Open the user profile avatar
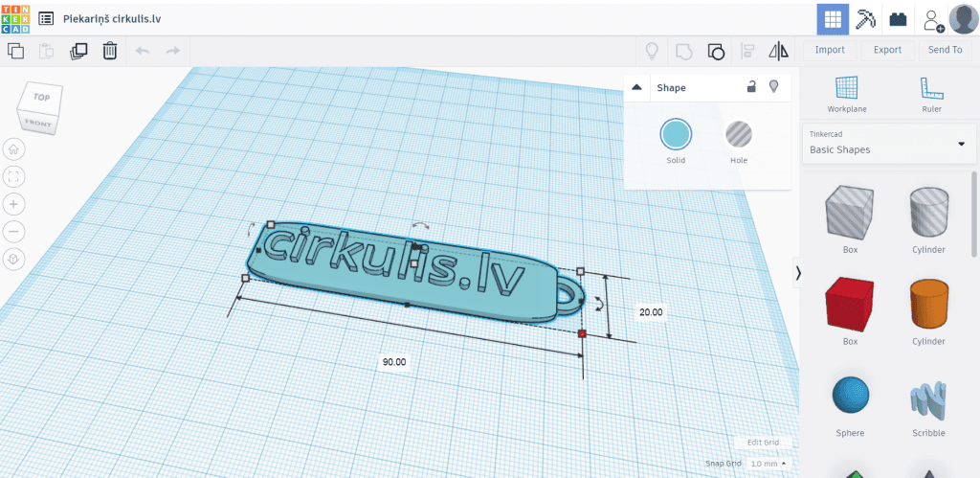The image size is (980, 478). [x=963, y=19]
